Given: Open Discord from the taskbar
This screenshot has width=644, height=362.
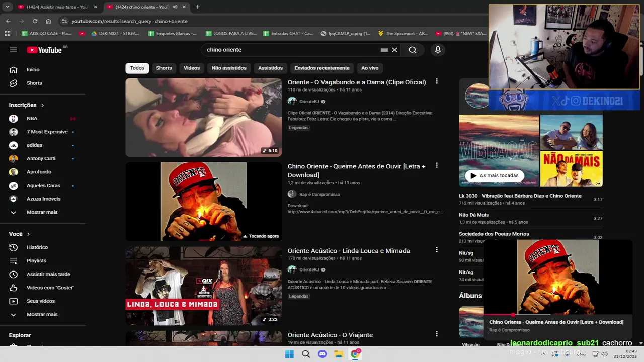Looking at the screenshot, I should click(x=323, y=354).
